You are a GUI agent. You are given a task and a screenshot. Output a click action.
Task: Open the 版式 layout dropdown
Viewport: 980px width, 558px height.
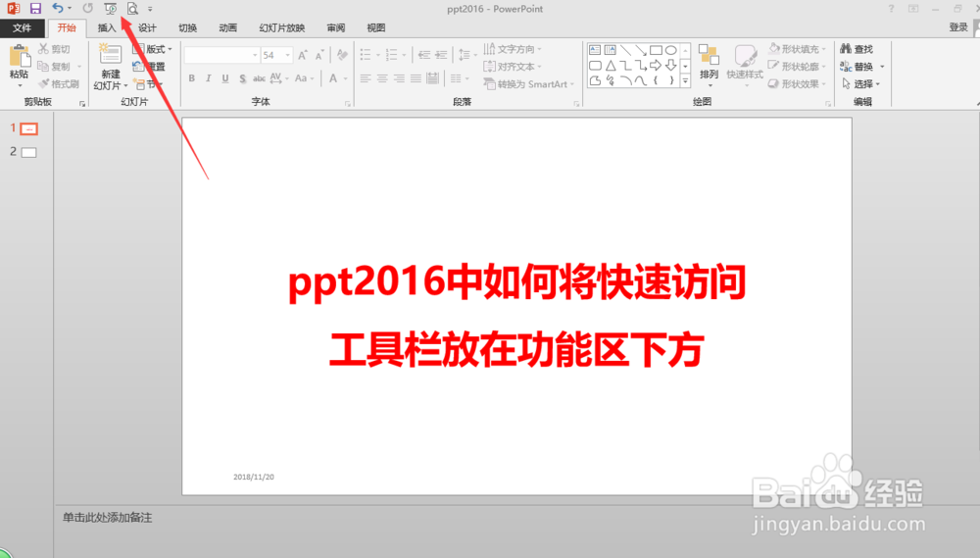(x=153, y=49)
